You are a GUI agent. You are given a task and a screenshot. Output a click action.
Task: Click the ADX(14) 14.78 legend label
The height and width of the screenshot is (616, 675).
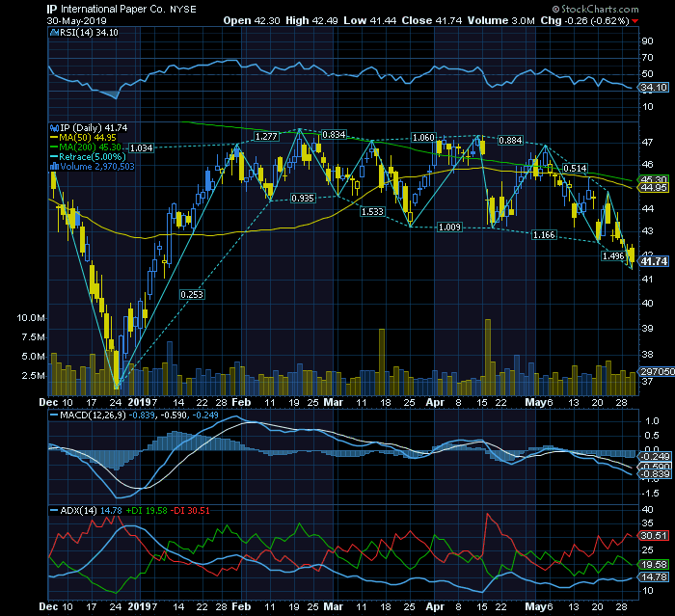(92, 511)
